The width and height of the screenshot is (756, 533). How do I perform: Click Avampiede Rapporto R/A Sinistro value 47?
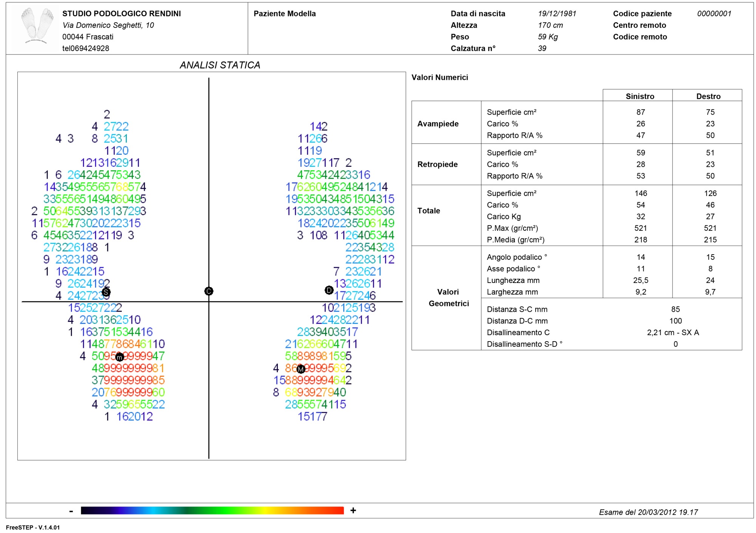(x=640, y=135)
